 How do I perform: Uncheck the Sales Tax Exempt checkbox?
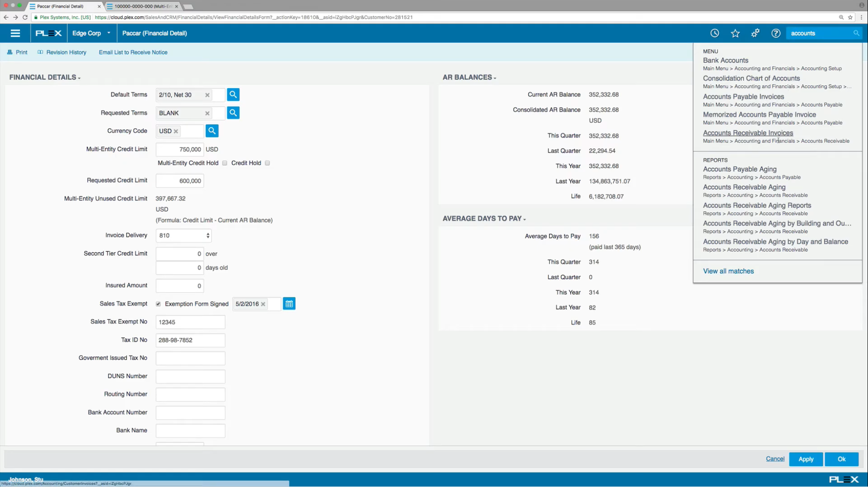pos(158,303)
